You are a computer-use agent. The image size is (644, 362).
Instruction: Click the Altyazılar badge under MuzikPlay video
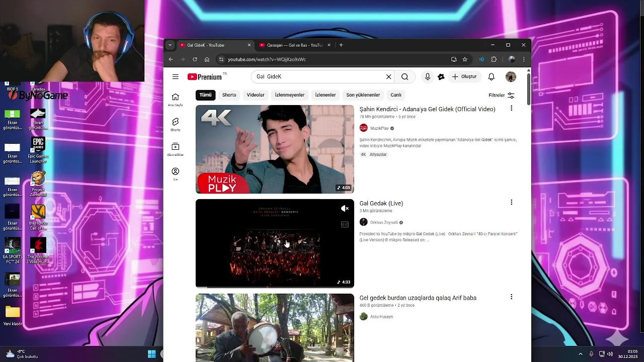(x=378, y=154)
